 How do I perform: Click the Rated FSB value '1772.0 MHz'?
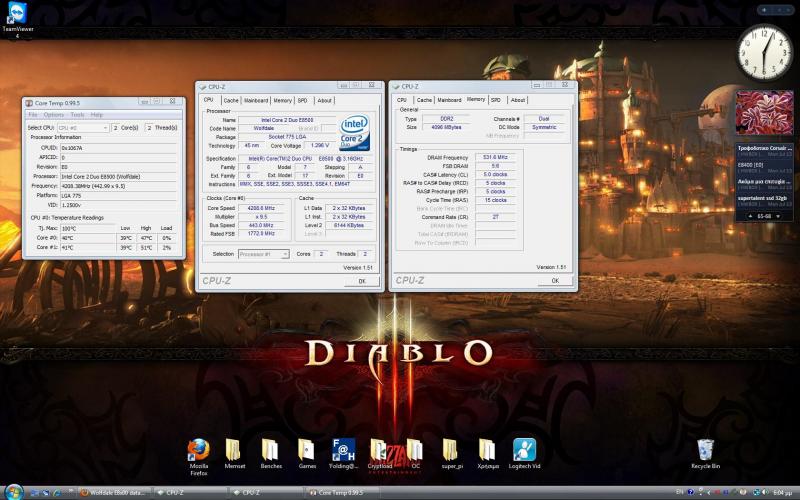[x=263, y=234]
